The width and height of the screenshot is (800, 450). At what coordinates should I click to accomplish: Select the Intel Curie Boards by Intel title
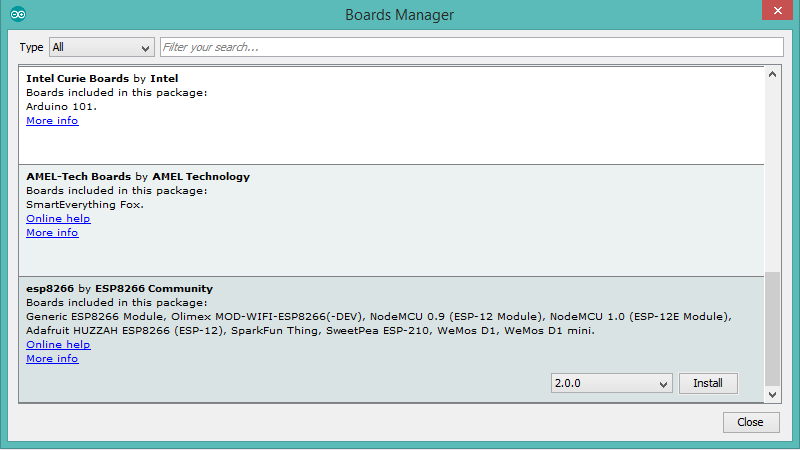pos(102,79)
